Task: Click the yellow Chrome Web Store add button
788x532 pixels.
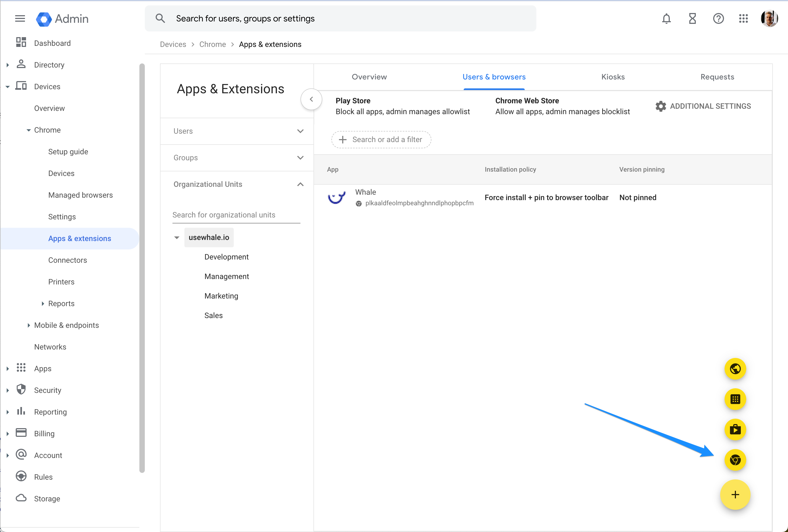Action: tap(735, 460)
